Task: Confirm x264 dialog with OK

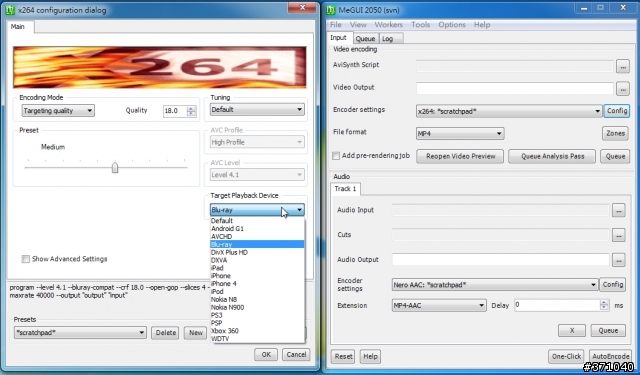Action: pyautogui.click(x=266, y=355)
